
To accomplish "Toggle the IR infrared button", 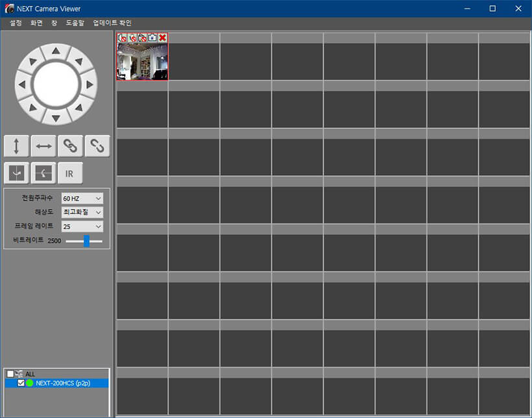I will tap(70, 173).
